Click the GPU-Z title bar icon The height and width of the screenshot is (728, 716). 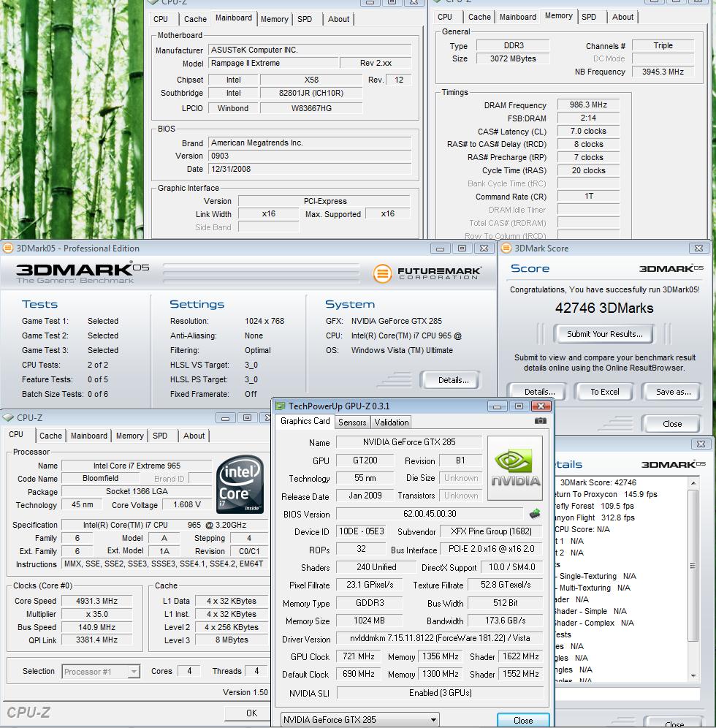pos(281,406)
